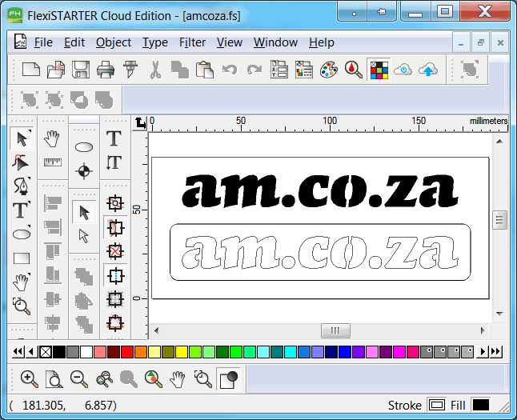Select the outlined am.co.za text object
Image resolution: width=517 pixels, height=420 pixels.
point(320,252)
